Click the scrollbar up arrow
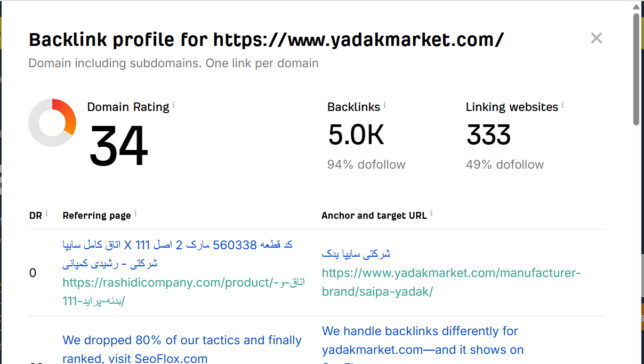The image size is (644, 364). 636,6
